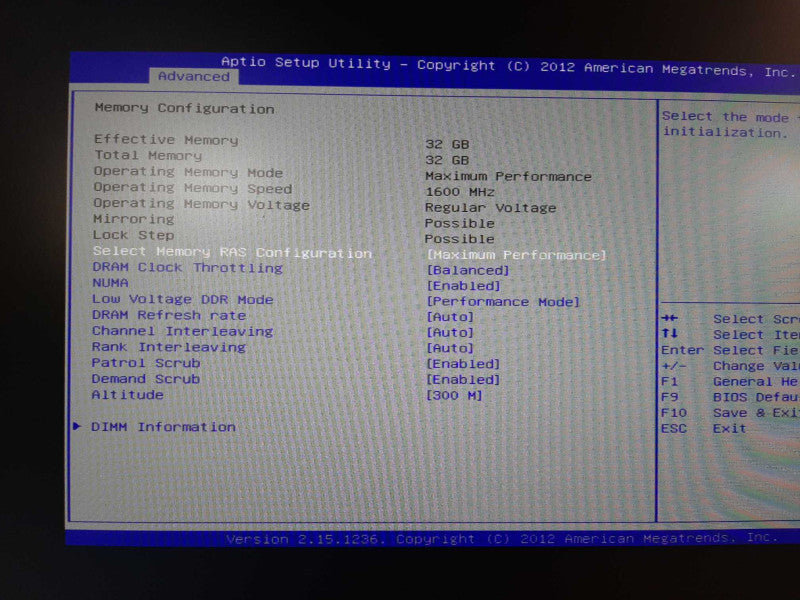Click Enter Select Field help entry
This screenshot has height=600, width=800.
731,351
